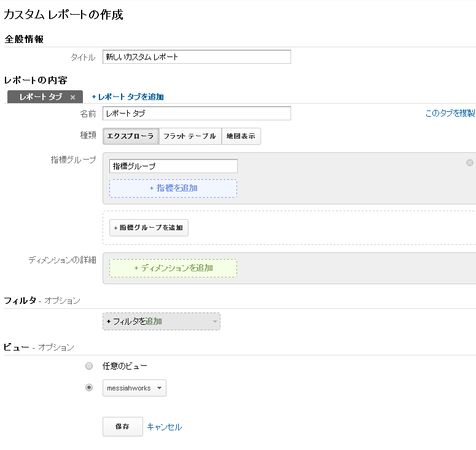The image size is (476, 450).
Task: Click the 保存 button
Action: 123,427
